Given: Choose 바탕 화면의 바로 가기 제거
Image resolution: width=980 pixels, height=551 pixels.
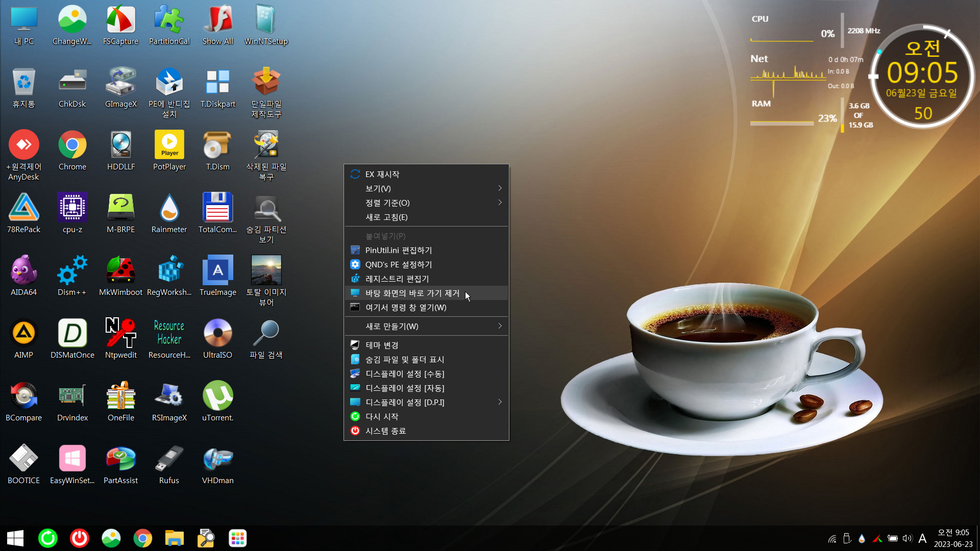Looking at the screenshot, I should [x=426, y=293].
